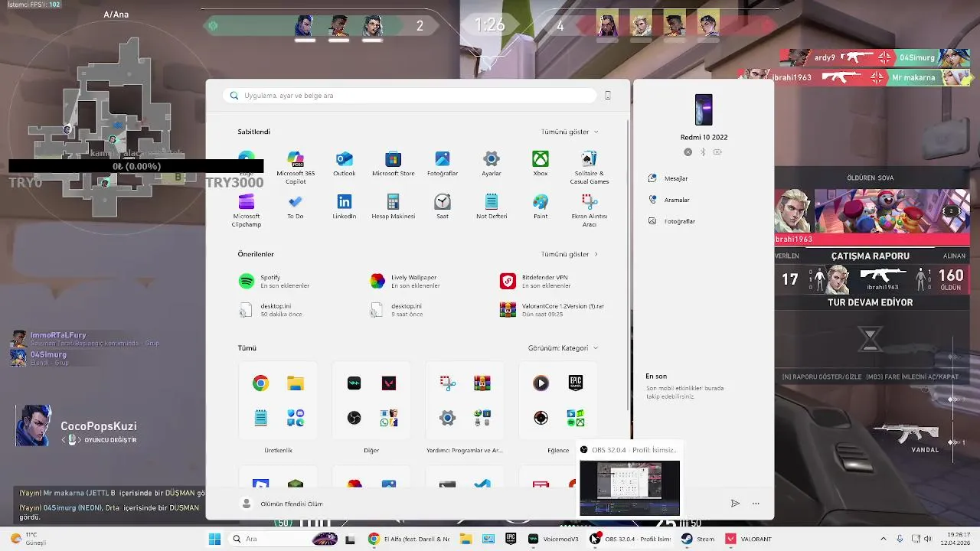
Task: Open Not Defteri notepad
Action: click(x=492, y=207)
